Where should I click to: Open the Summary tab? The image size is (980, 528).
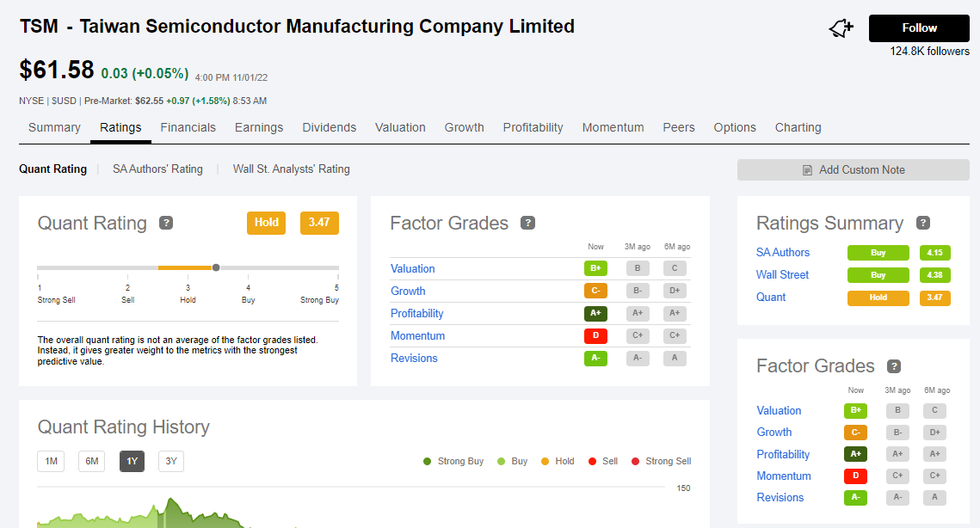click(x=54, y=127)
